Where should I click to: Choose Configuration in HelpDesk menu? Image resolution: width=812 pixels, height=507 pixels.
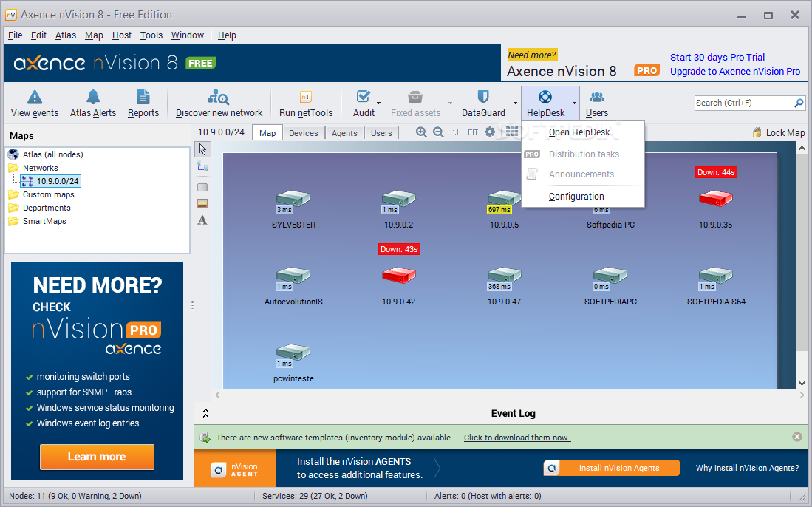click(x=583, y=197)
